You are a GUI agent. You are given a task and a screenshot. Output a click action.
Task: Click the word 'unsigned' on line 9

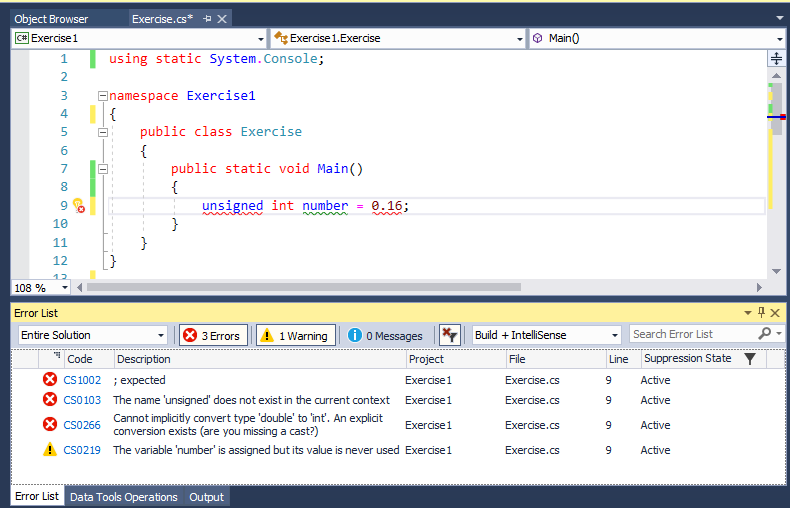point(232,206)
